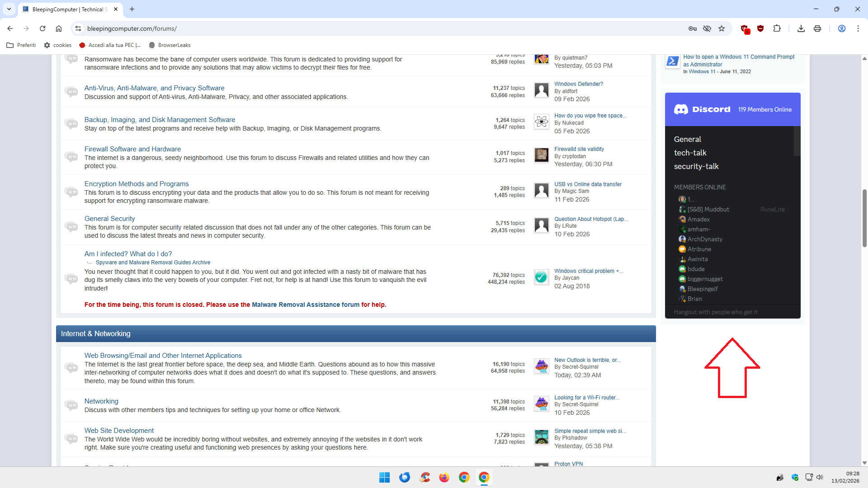The height and width of the screenshot is (488, 868).
Task: Open the Malware Removal Assistance forum link
Action: pyautogui.click(x=305, y=305)
